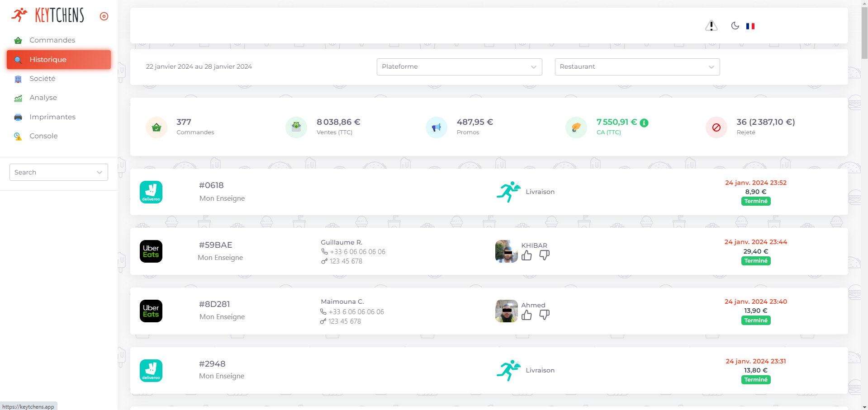The image size is (868, 410).
Task: Open the sidebar Search dropdown
Action: point(58,172)
